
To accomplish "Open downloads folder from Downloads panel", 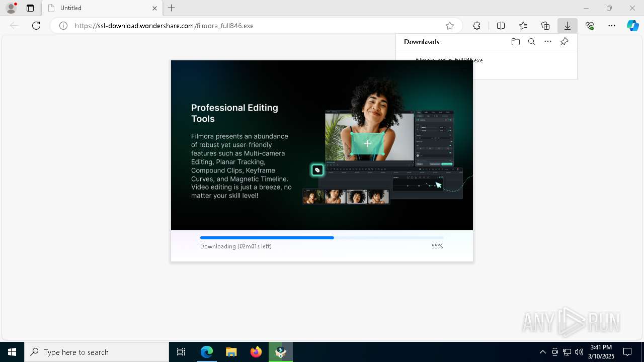I will coord(515,42).
